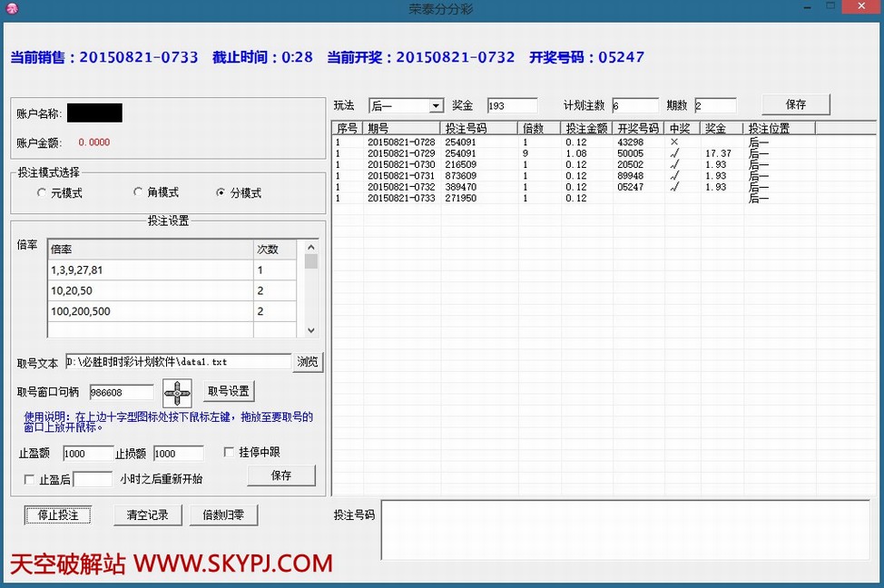884x588 pixels.
Task: Click the pink app icon in title bar
Action: pyautogui.click(x=12, y=9)
